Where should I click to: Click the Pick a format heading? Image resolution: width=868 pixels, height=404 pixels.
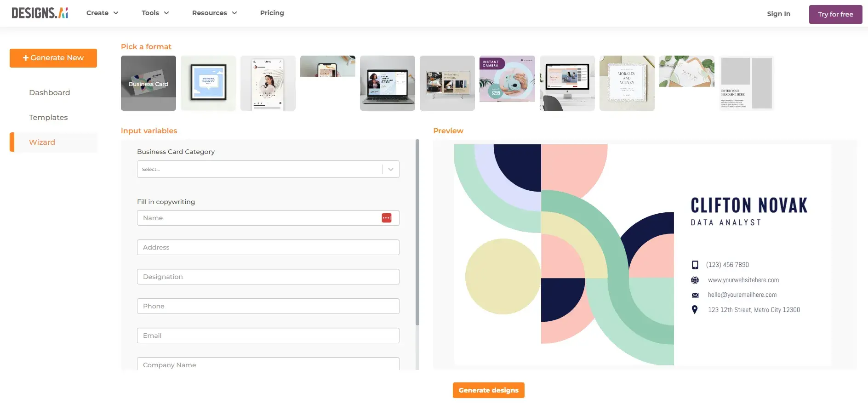[x=146, y=46]
